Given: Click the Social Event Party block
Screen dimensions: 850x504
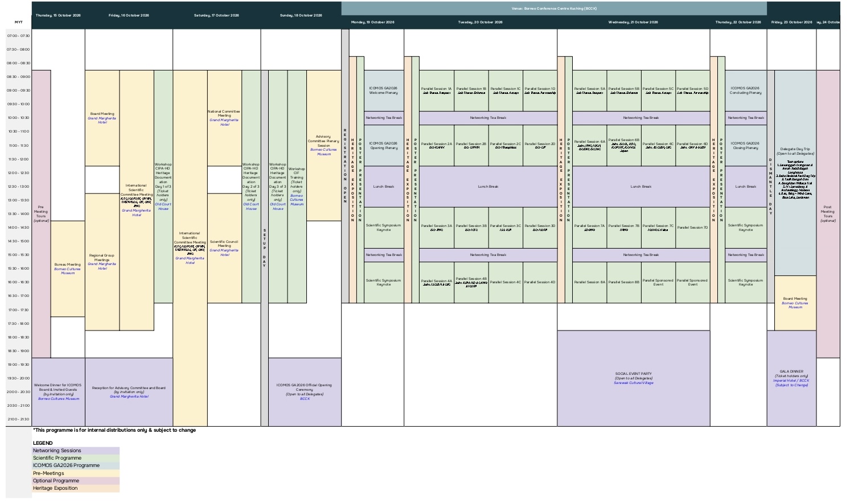Looking at the screenshot, I should pos(633,378).
